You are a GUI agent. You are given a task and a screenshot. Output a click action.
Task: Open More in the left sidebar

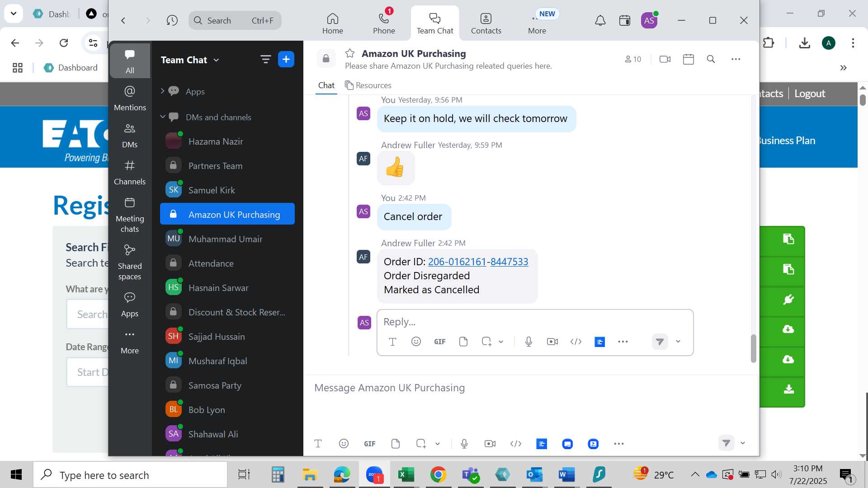pos(130,342)
